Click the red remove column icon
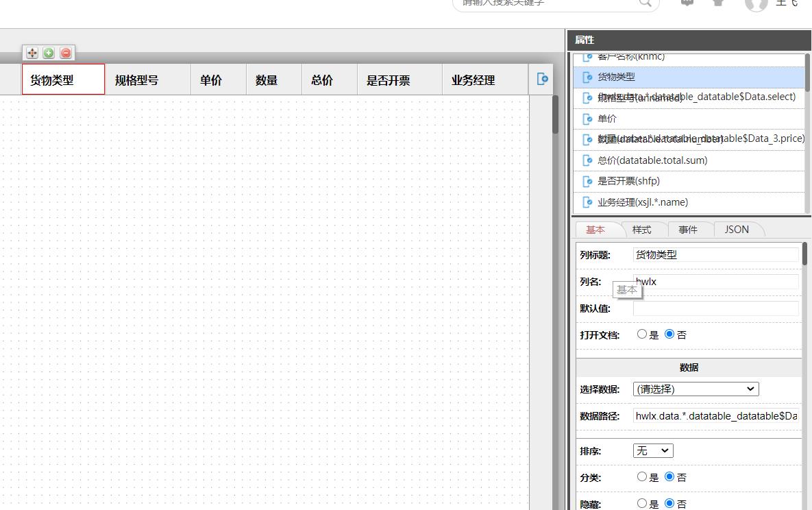 66,53
